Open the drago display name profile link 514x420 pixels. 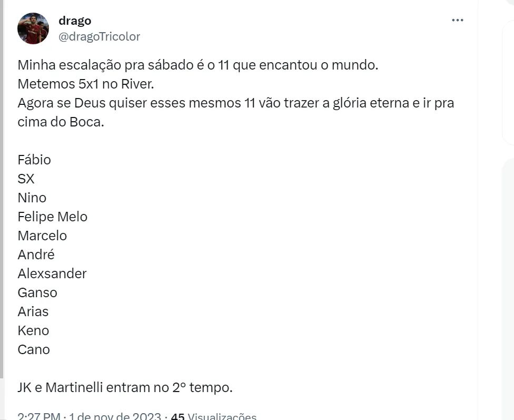[75, 21]
